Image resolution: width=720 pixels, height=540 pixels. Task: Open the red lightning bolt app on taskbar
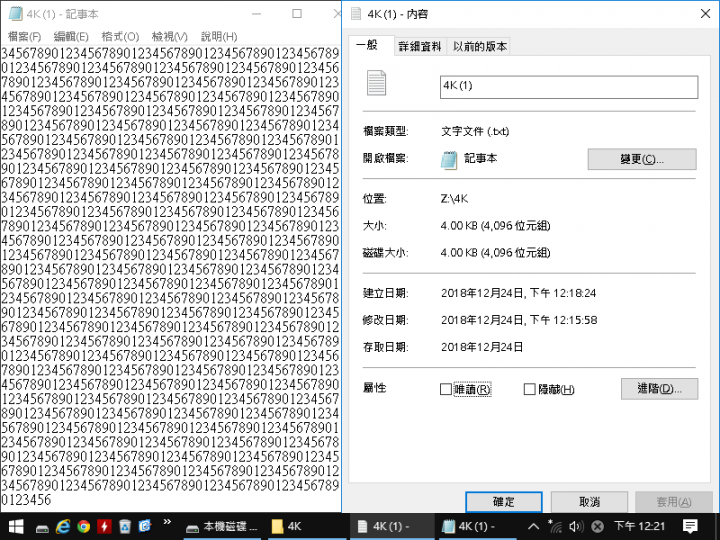tap(104, 526)
